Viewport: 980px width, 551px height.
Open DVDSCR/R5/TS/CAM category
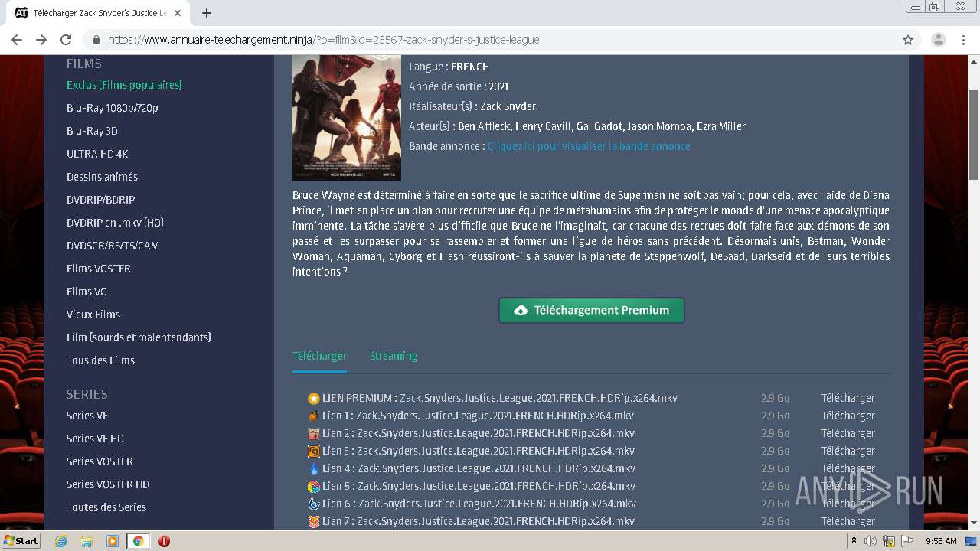click(x=113, y=246)
